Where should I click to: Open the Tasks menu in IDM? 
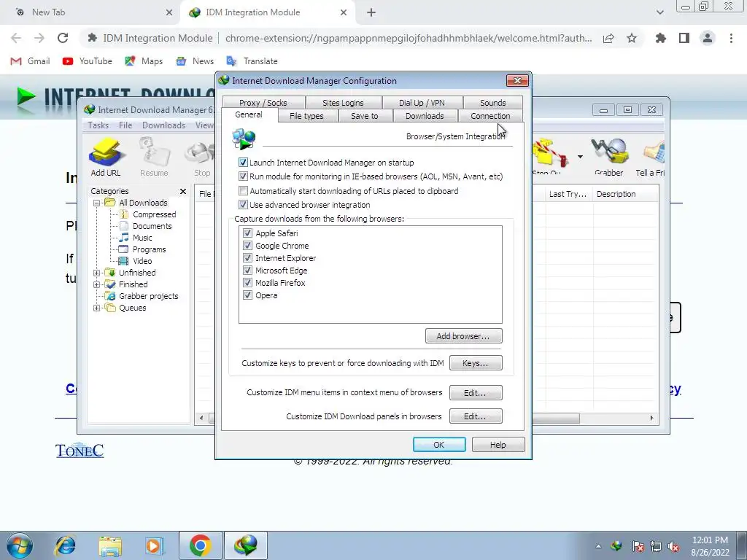98,125
